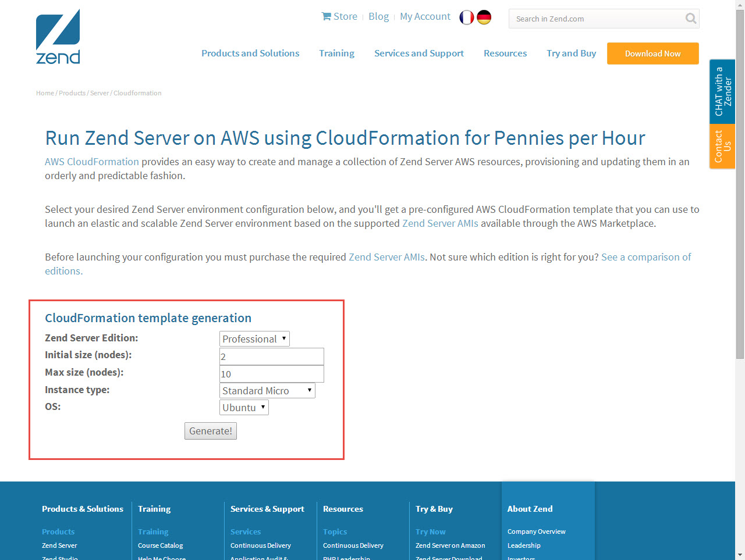Click the Initial size (nodes) field
This screenshot has height=560, width=745.
point(271,356)
